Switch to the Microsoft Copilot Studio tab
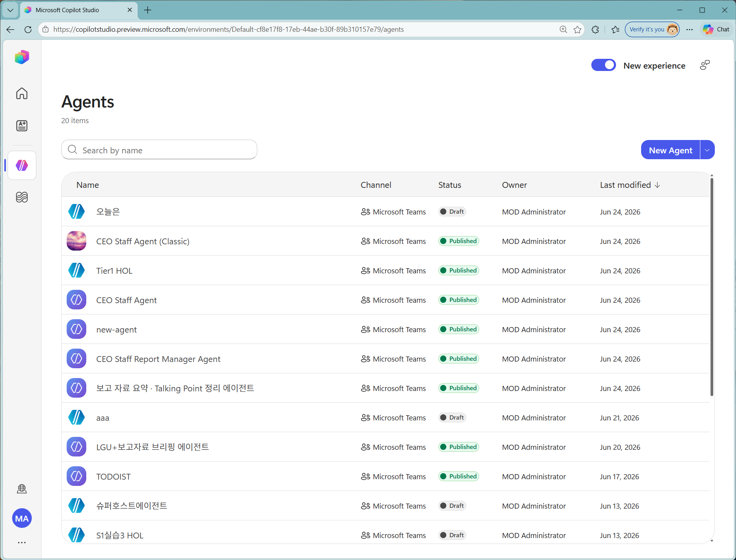The width and height of the screenshot is (736, 560). 78,10
